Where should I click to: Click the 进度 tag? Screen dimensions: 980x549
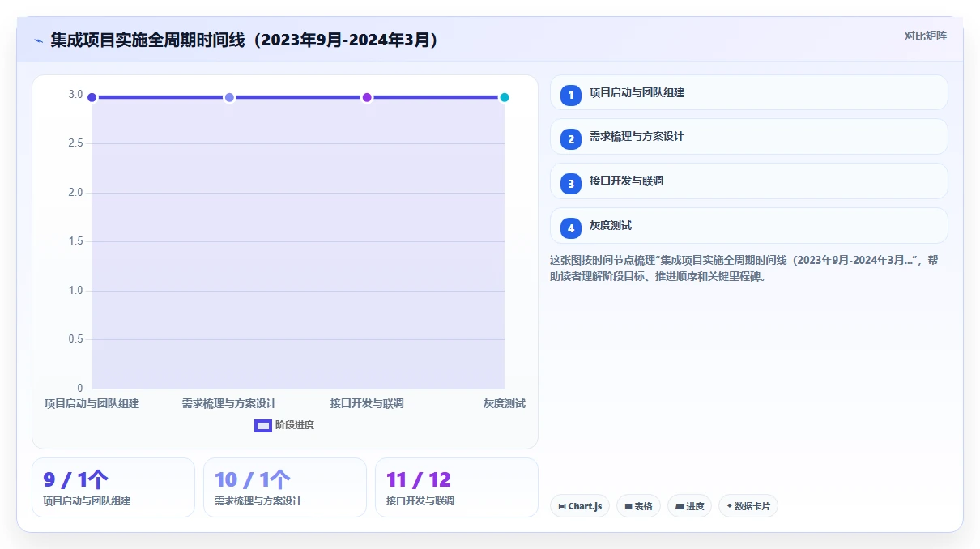pyautogui.click(x=689, y=506)
